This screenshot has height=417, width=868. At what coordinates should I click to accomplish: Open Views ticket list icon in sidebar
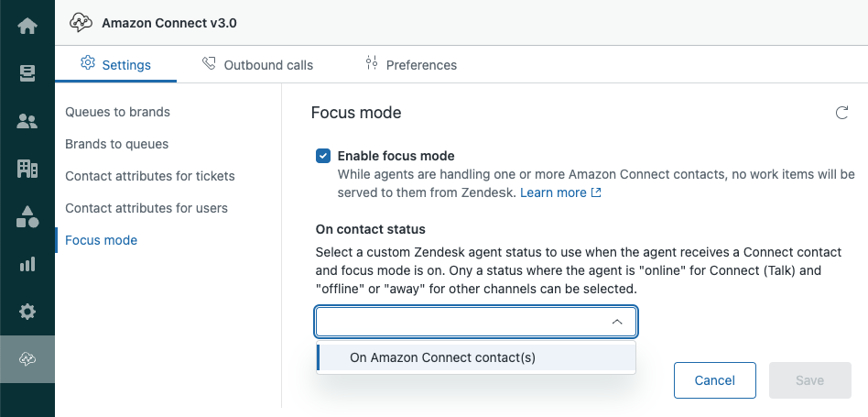click(27, 72)
